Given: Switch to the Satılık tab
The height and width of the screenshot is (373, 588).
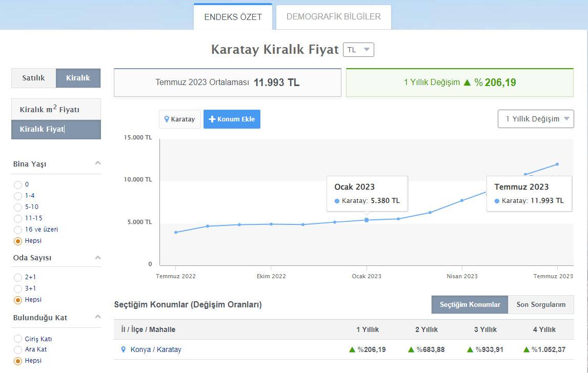Looking at the screenshot, I should (33, 78).
